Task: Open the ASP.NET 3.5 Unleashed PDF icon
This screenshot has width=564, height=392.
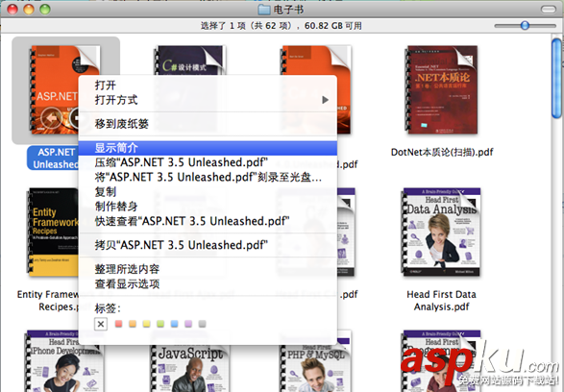Action: (x=54, y=90)
